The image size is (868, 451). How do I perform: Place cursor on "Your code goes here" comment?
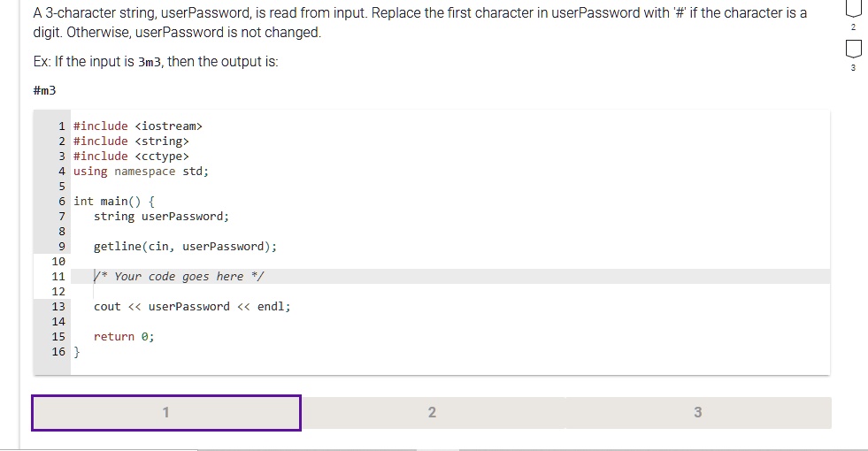180,277
